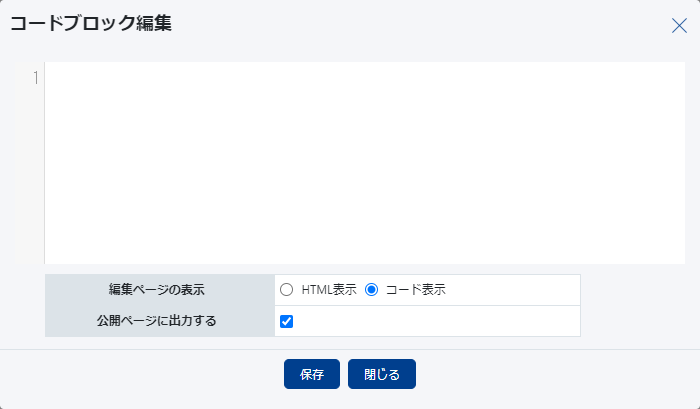Screen dimensions: 700x409
Task: Uncheck the 公開ページに出力する checkbox
Action: click(287, 321)
